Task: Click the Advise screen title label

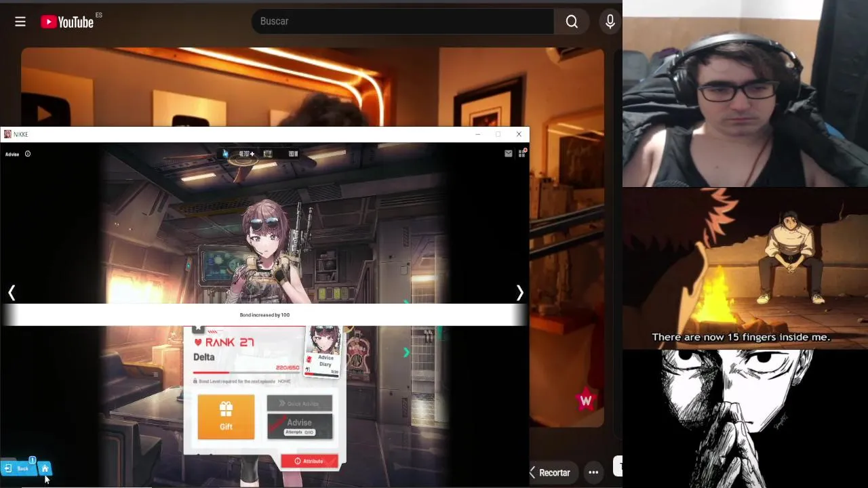Action: coord(12,154)
